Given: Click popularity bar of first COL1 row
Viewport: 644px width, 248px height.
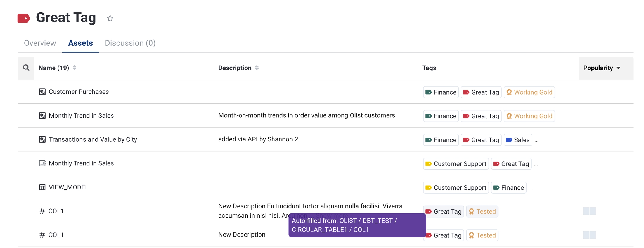Looking at the screenshot, I should tap(589, 211).
